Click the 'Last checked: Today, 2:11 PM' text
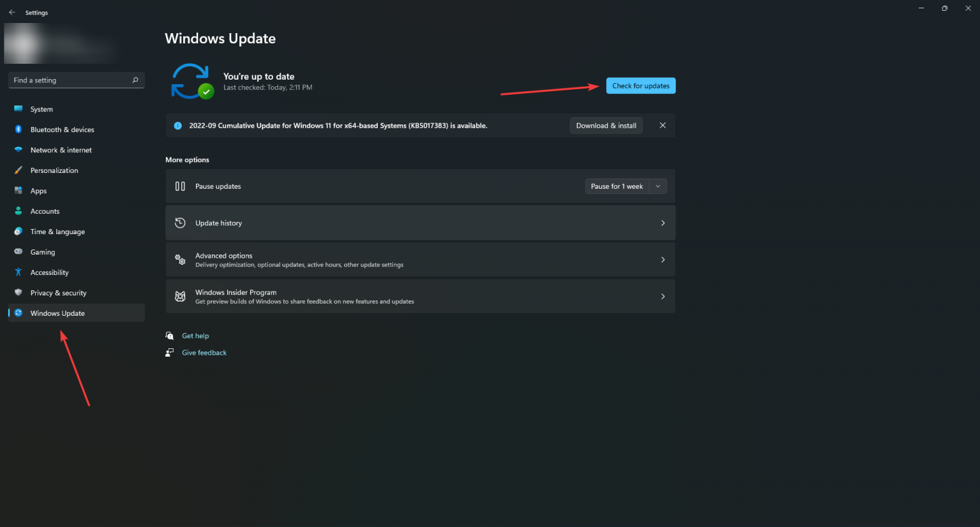The image size is (980, 527). (x=268, y=87)
